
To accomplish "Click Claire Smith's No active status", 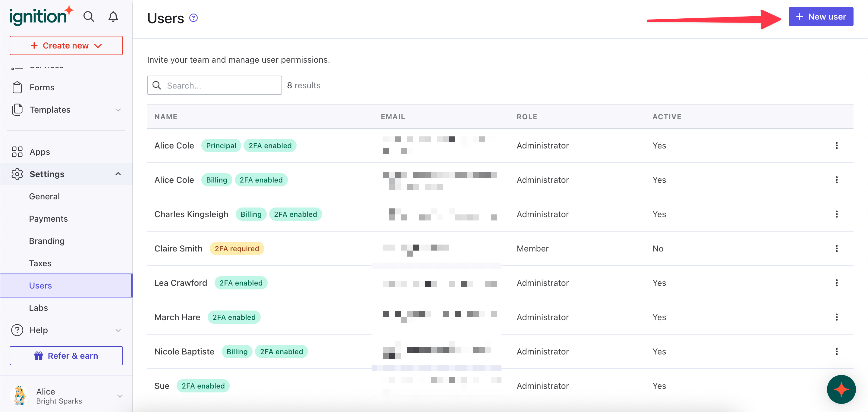I will [658, 248].
